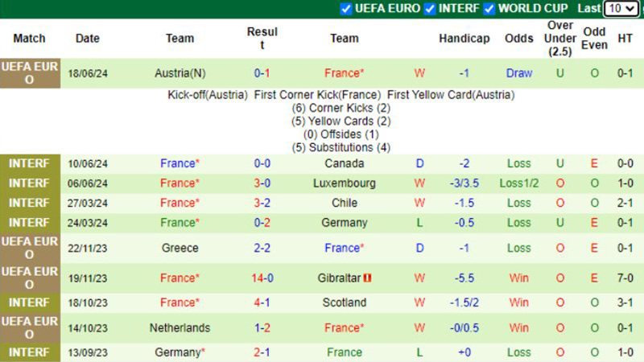This screenshot has height=362, width=644.
Task: Click the UEFA EURO badge for 18/06/24
Action: click(x=30, y=73)
